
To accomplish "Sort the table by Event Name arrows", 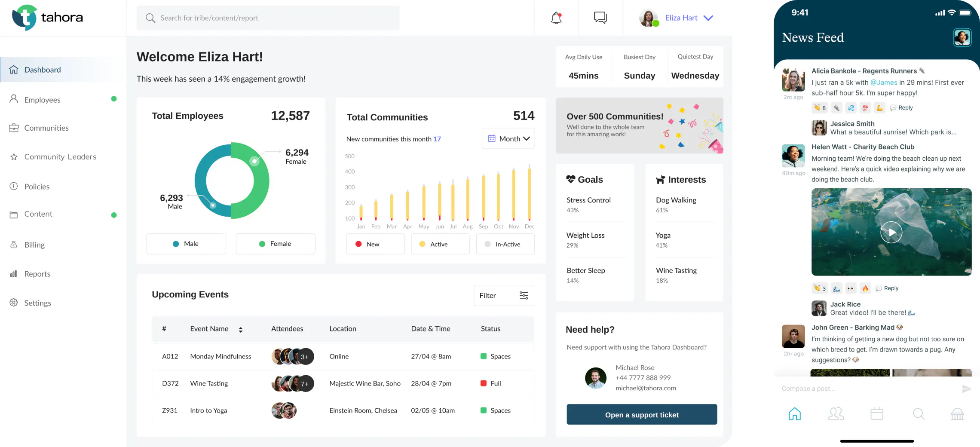I will tap(241, 330).
